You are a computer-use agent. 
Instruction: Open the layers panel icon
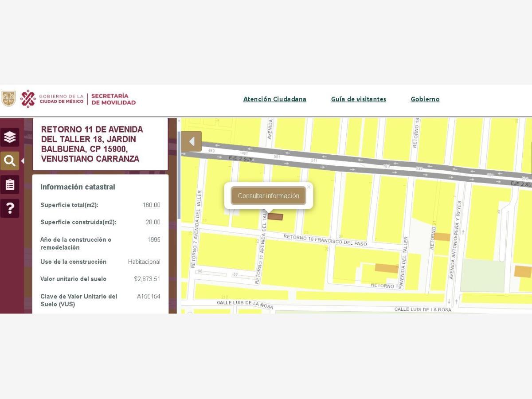click(10, 137)
